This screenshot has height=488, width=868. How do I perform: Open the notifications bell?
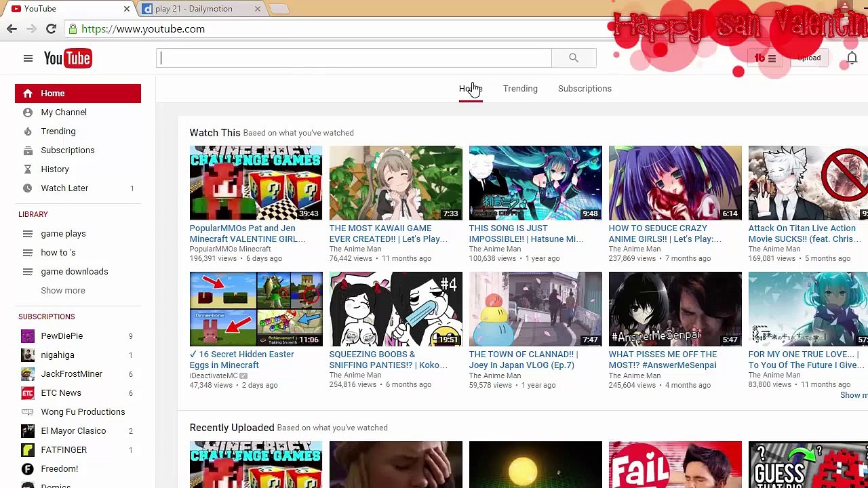pyautogui.click(x=852, y=58)
